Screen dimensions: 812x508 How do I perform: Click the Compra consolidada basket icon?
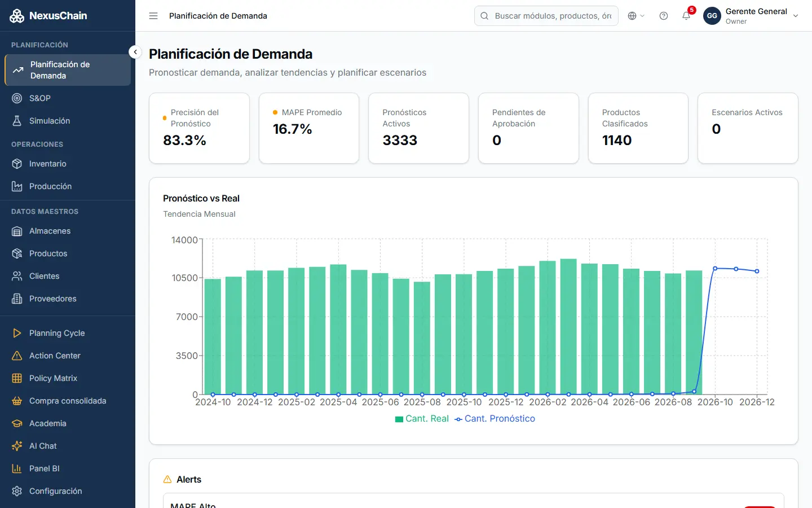17,401
